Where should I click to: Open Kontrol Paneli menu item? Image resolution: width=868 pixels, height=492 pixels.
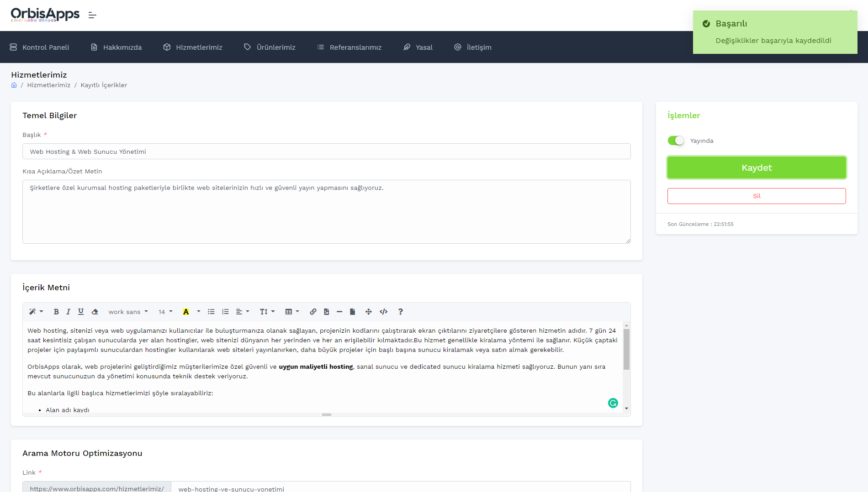tap(39, 47)
